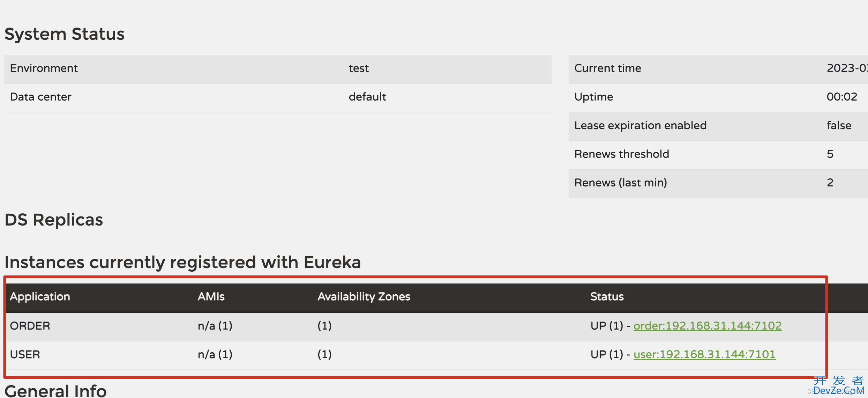
Task: Click the Lease expiration enabled value false
Action: pyautogui.click(x=839, y=125)
